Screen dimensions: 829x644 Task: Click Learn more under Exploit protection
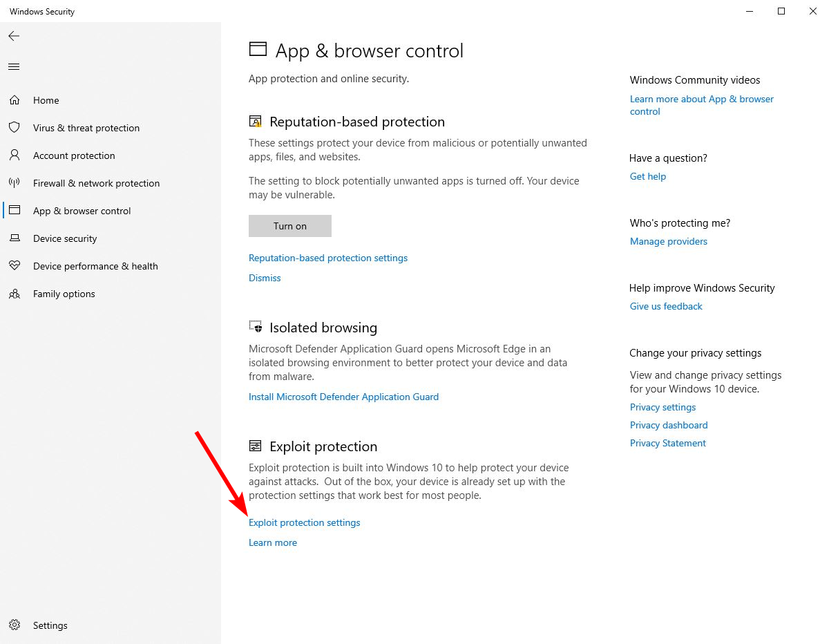click(x=273, y=542)
